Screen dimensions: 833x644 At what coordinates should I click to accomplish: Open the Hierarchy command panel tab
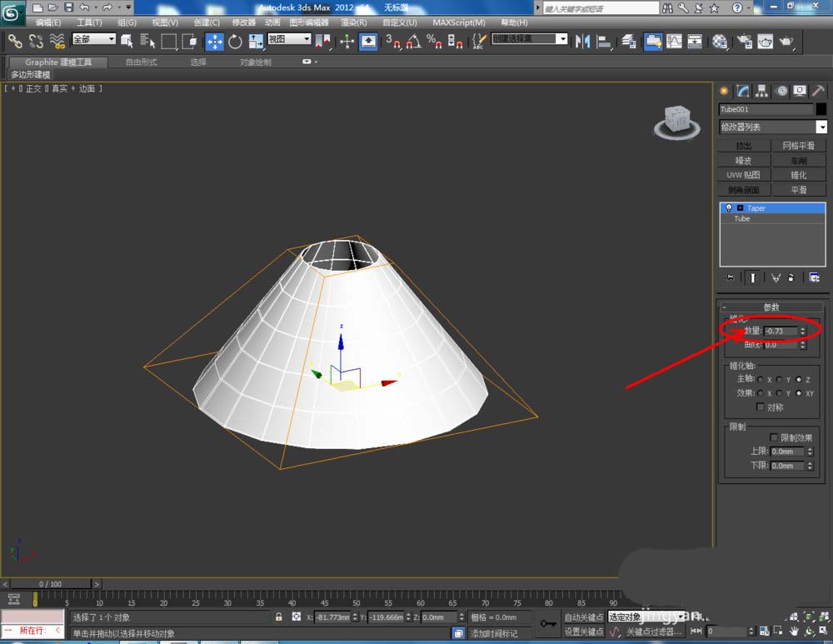(761, 91)
